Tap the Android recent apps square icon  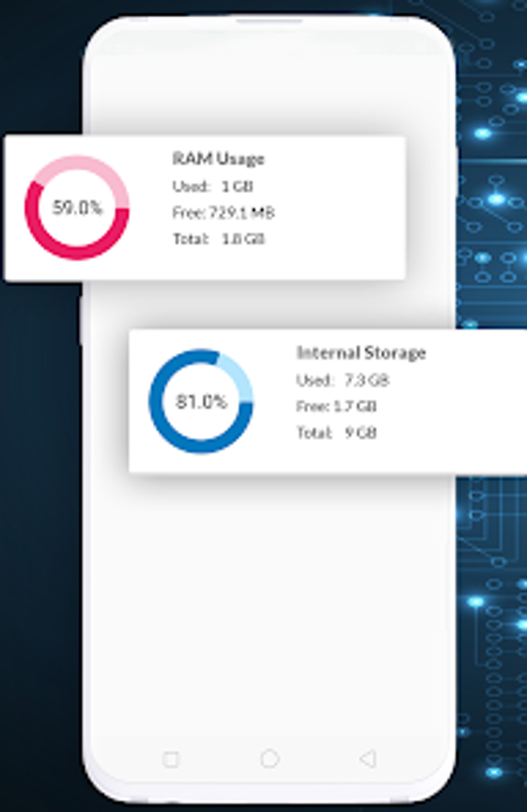point(171,759)
